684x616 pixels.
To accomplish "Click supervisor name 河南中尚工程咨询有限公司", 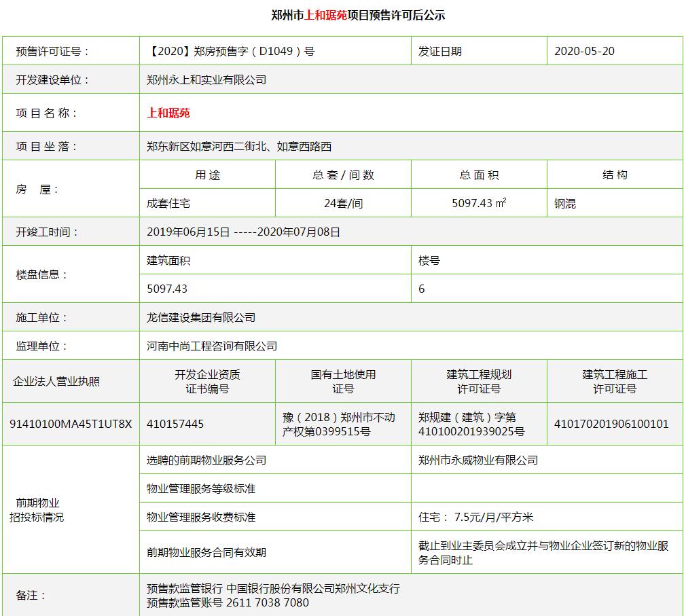I will point(212,346).
